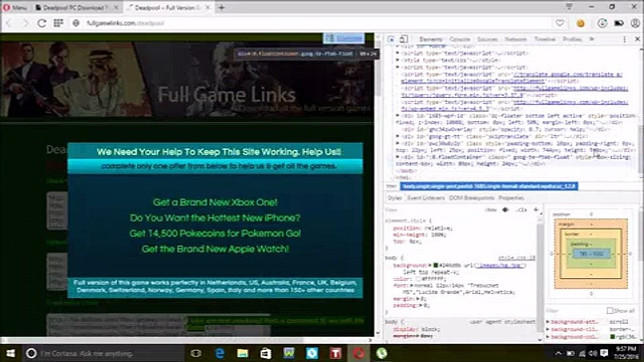Open the Properties sidebar tab

click(511, 198)
